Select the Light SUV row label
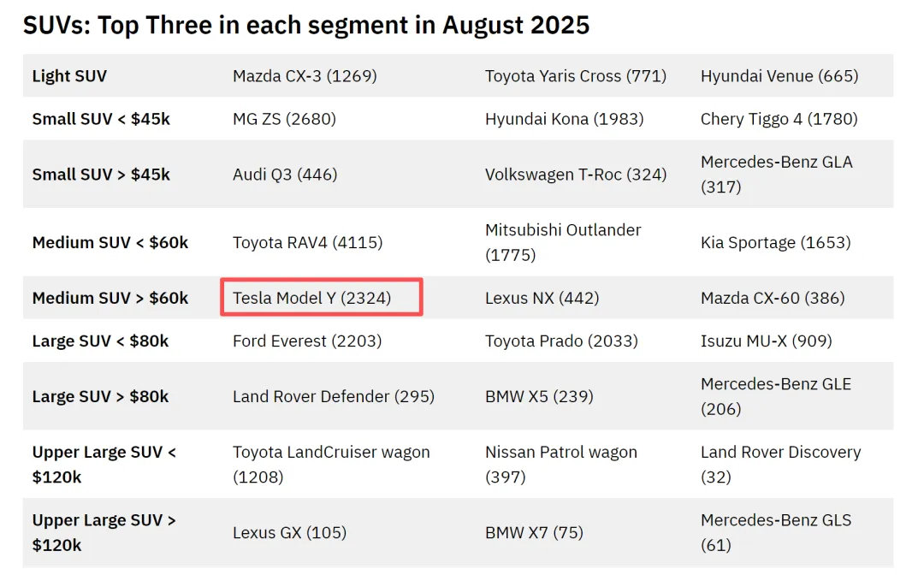The image size is (924, 575). 69,76
